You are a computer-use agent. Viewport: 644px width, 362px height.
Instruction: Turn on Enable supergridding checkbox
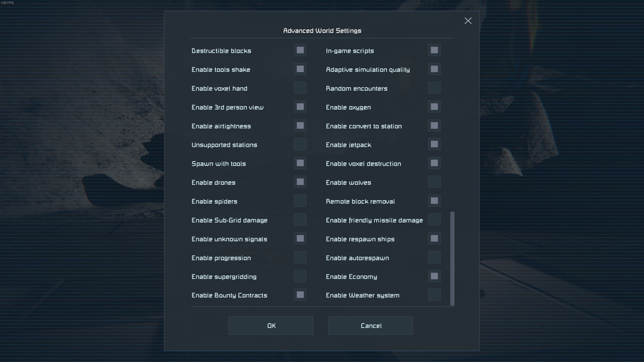click(300, 276)
